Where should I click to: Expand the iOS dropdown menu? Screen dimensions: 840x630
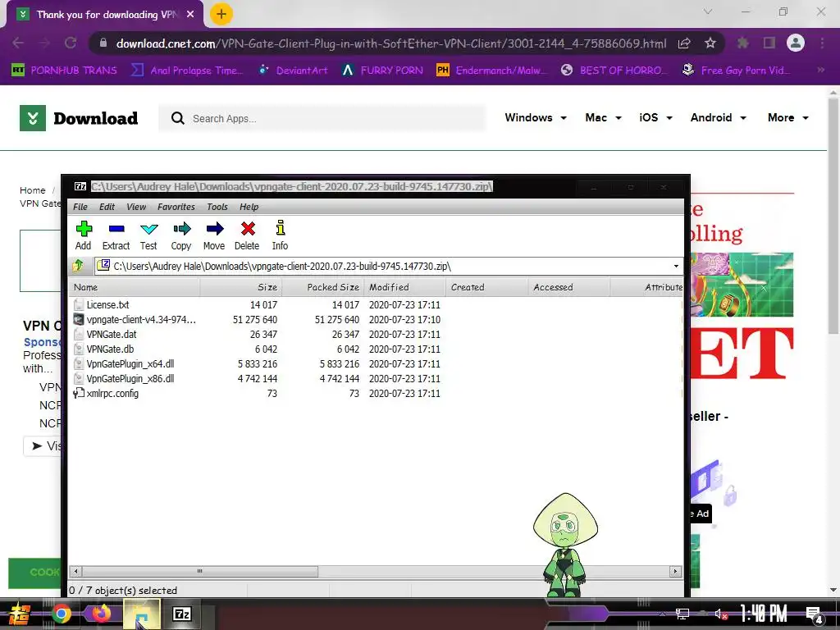(x=655, y=117)
